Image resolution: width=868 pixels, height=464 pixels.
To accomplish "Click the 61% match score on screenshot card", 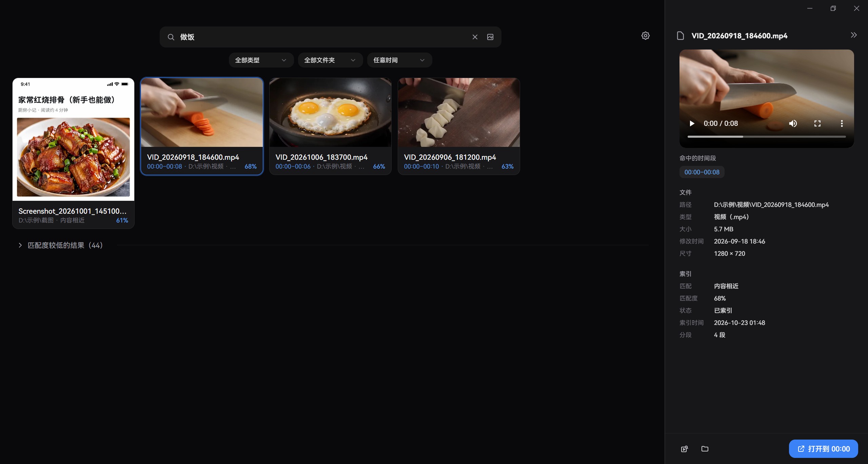I will pos(122,220).
